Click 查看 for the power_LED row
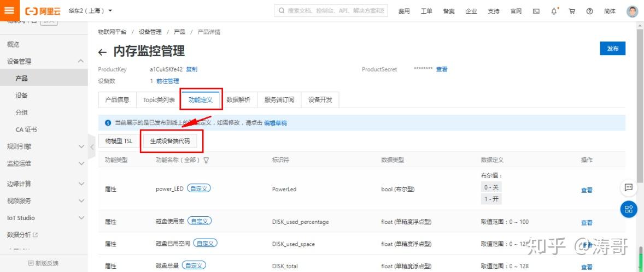 pyautogui.click(x=587, y=190)
